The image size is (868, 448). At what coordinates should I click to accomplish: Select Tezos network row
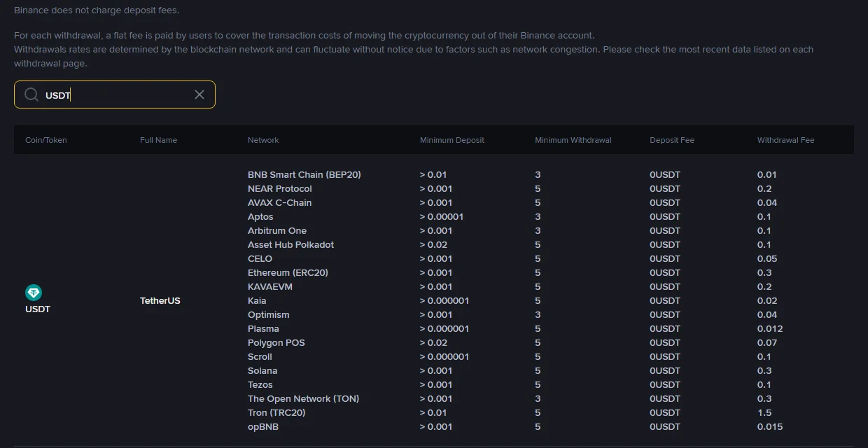[260, 384]
